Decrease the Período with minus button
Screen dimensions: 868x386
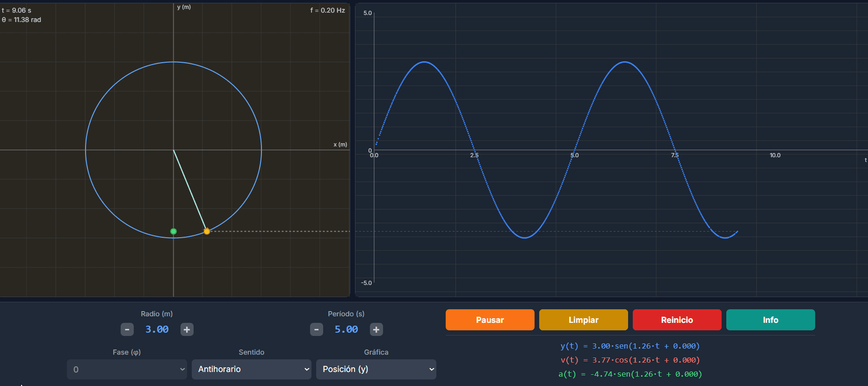[x=317, y=329]
